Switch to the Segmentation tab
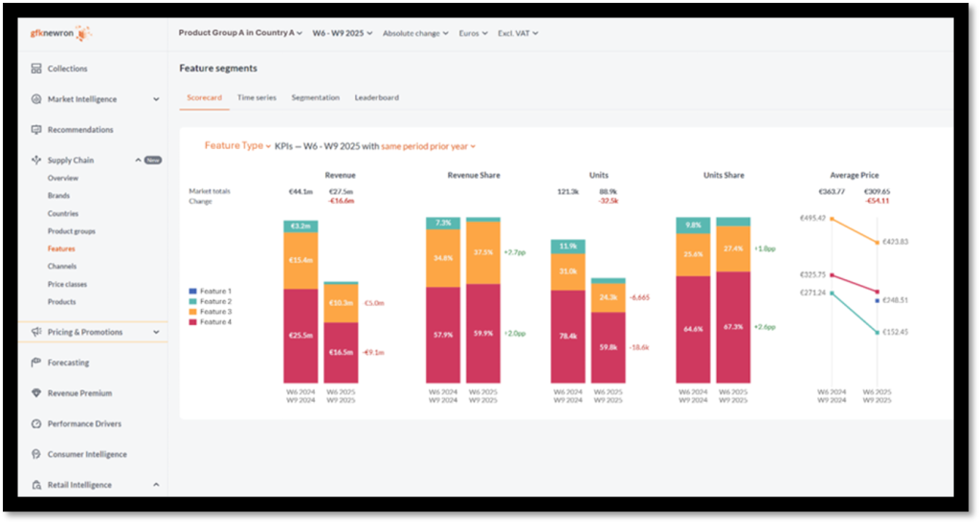 pos(315,98)
